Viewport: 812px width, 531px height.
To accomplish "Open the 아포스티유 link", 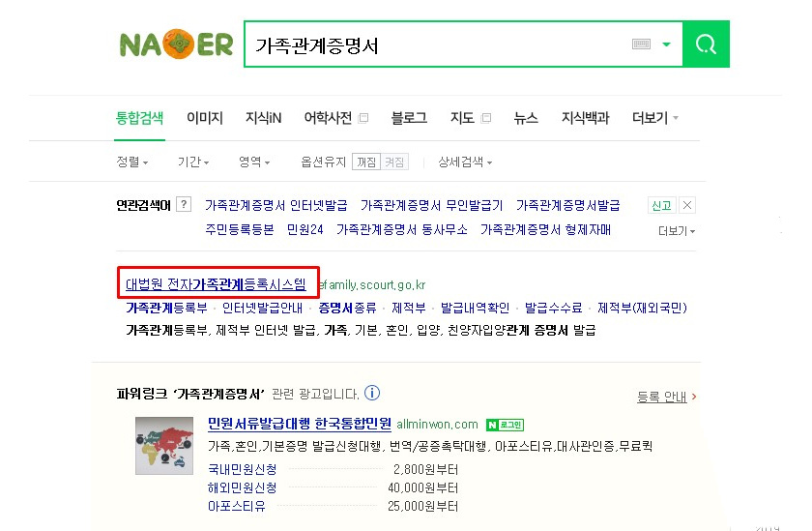I will click(x=237, y=506).
